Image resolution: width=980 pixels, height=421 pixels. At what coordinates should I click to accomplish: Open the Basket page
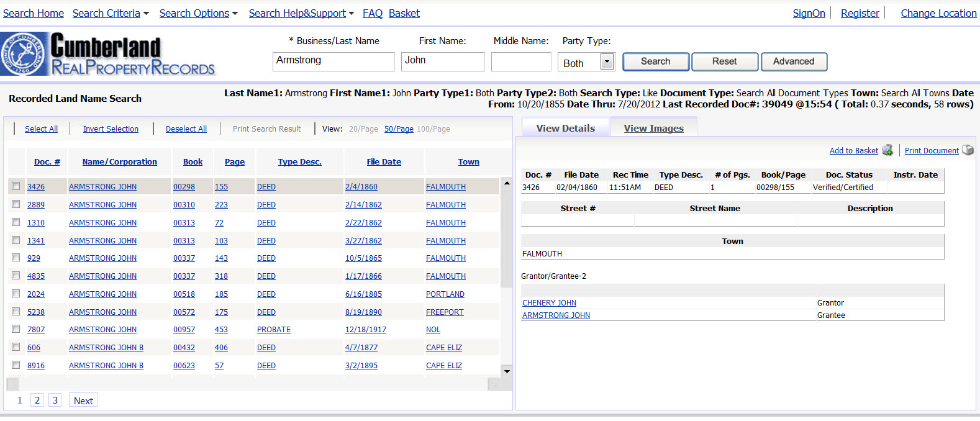(404, 13)
